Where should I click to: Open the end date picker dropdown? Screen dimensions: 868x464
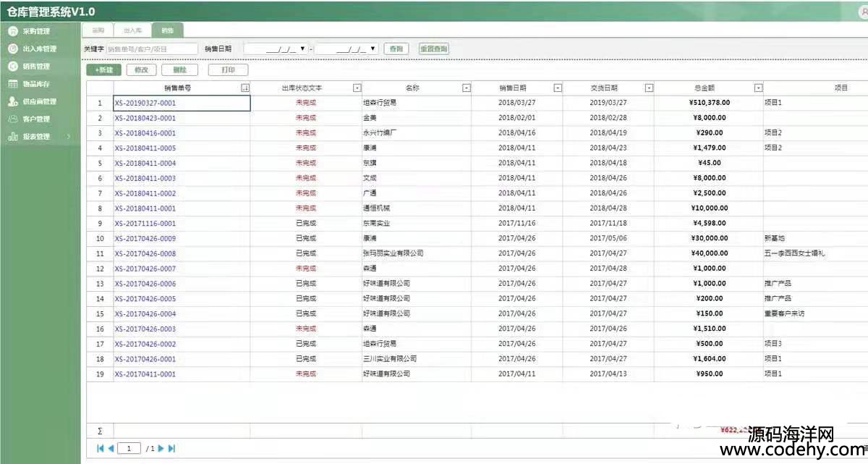point(373,48)
